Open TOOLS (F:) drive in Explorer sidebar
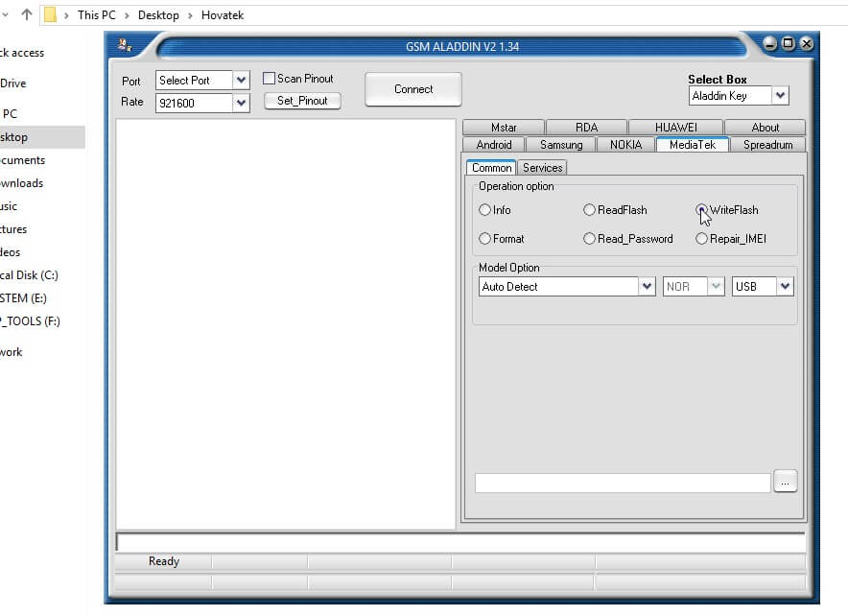 (30, 321)
